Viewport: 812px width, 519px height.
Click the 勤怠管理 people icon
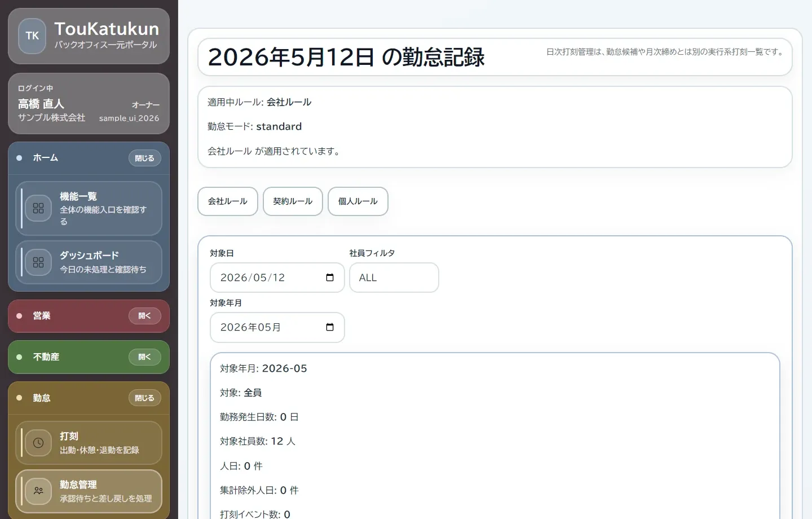pos(38,491)
